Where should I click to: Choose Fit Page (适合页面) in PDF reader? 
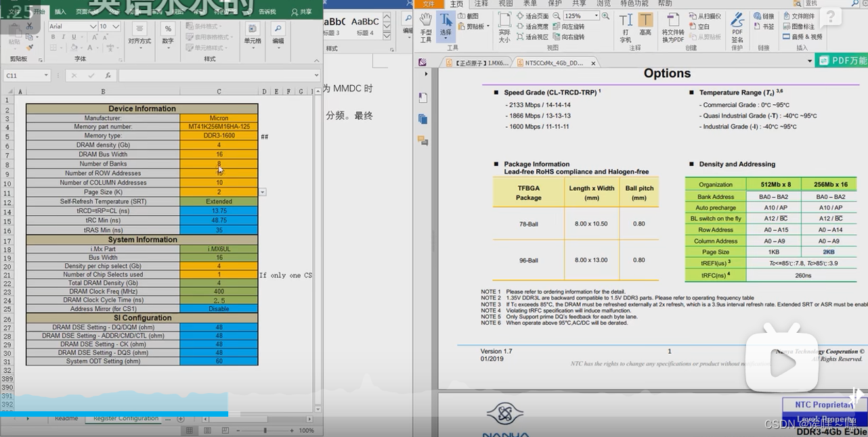pyautogui.click(x=531, y=16)
